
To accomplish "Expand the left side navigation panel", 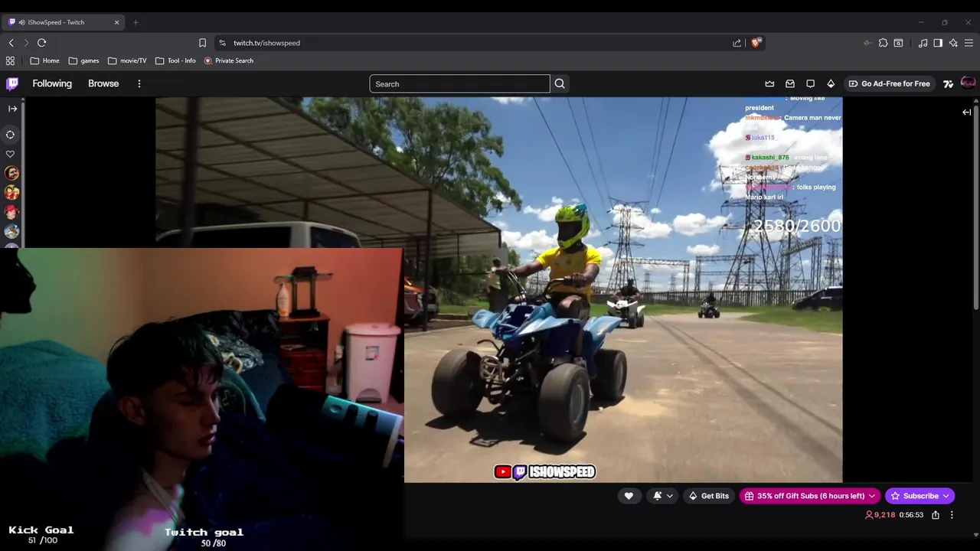I will pos(12,109).
